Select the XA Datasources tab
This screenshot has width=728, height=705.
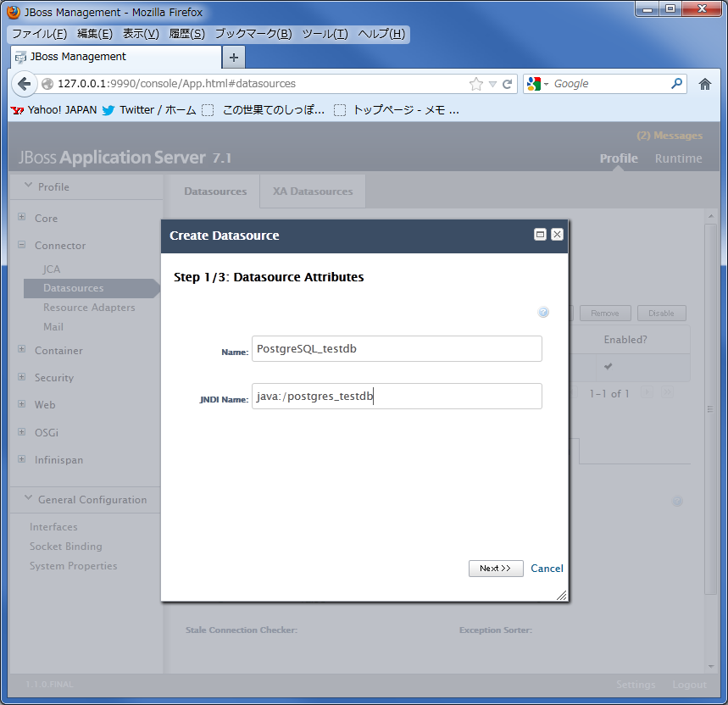tap(313, 192)
